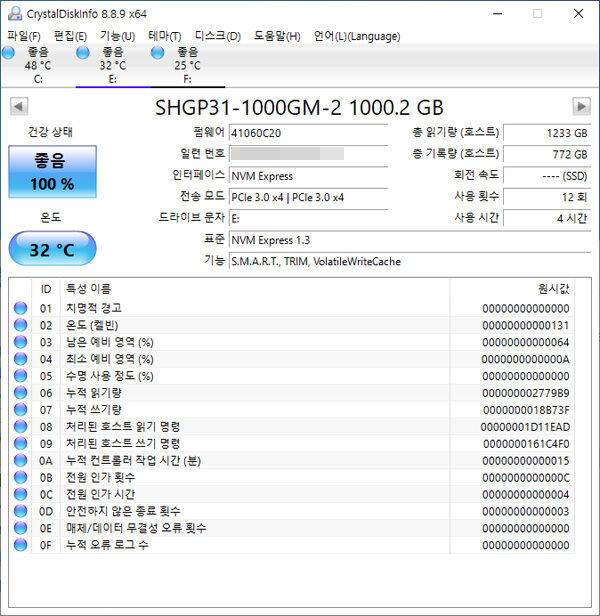Click status orb of attribute 01 치명적 경고
600x616 pixels.
(x=20, y=308)
